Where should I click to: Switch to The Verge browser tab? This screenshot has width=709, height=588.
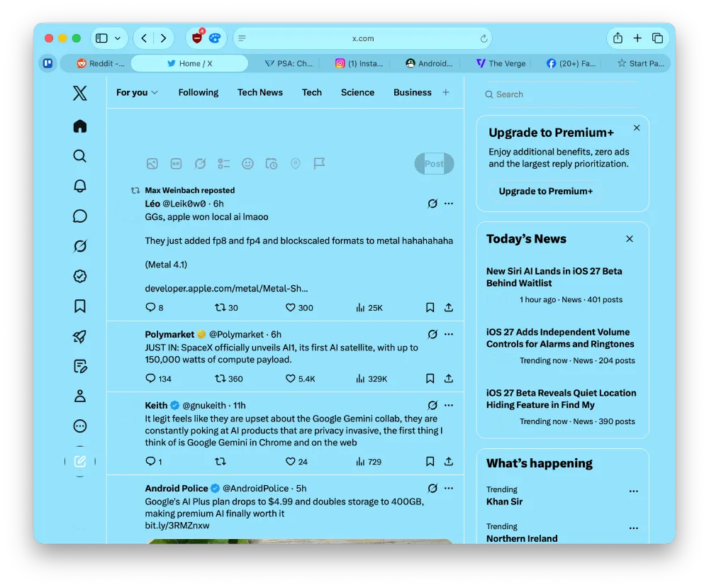pos(501,63)
